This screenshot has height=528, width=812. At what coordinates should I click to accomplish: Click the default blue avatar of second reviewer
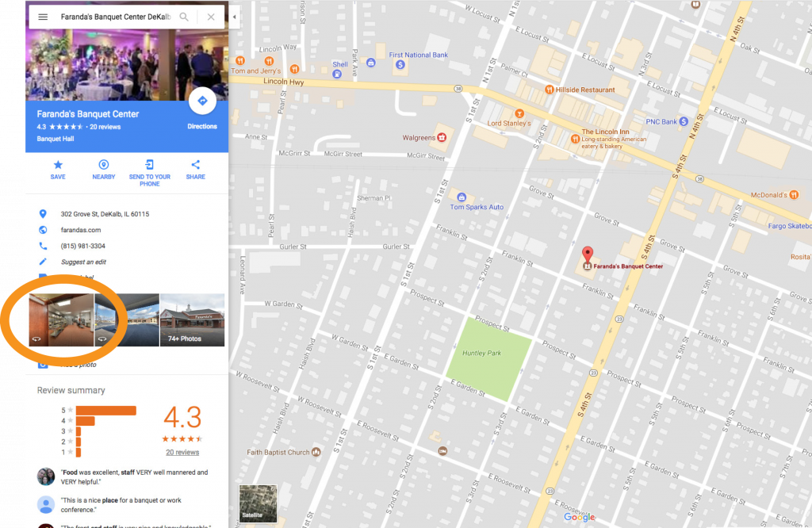46,505
